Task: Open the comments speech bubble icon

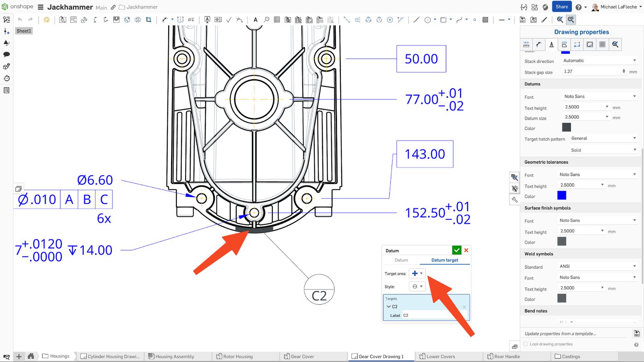Action: click(6, 54)
